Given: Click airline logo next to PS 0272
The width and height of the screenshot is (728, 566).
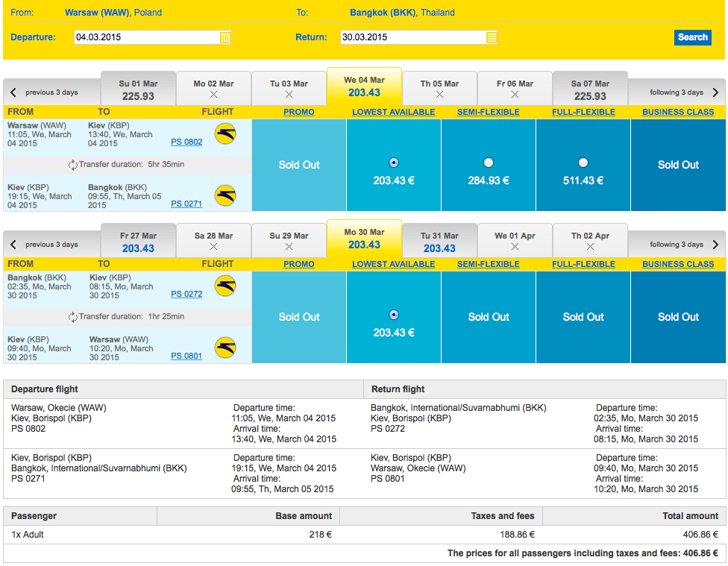Looking at the screenshot, I should pyautogui.click(x=225, y=286).
